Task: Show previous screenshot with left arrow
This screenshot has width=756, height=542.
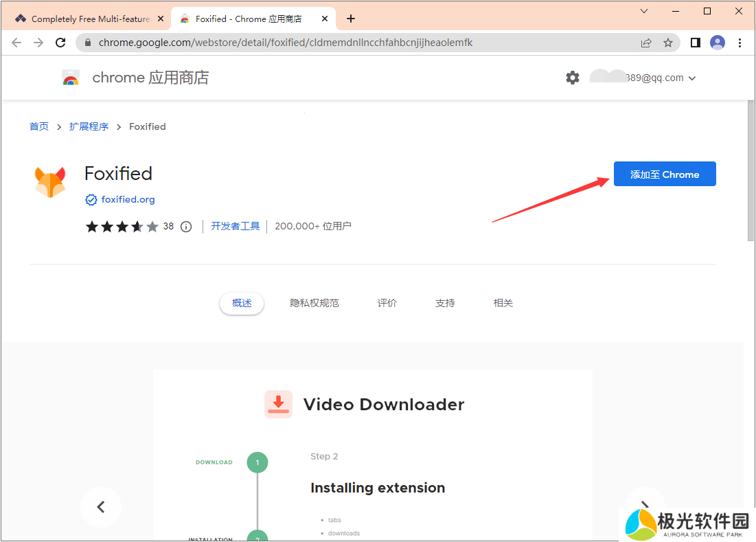Action: click(x=101, y=507)
